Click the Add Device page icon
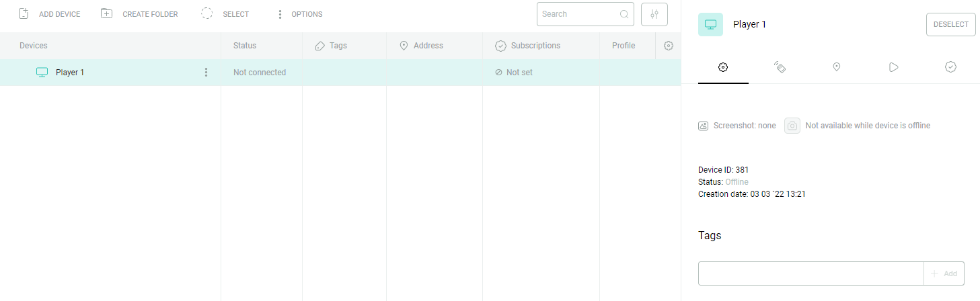The width and height of the screenshot is (980, 301). click(24, 14)
